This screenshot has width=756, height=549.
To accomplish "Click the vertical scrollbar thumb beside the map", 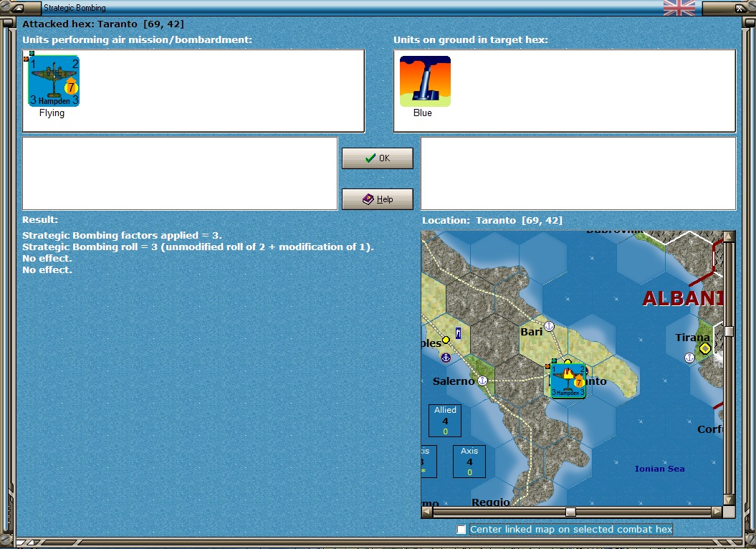I will pyautogui.click(x=729, y=331).
